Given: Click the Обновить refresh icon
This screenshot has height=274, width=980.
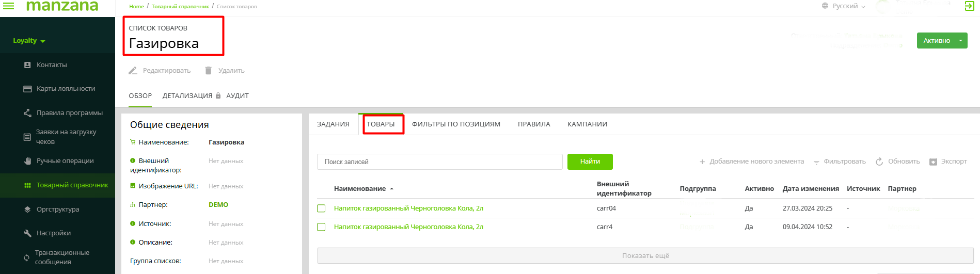Looking at the screenshot, I should point(879,162).
